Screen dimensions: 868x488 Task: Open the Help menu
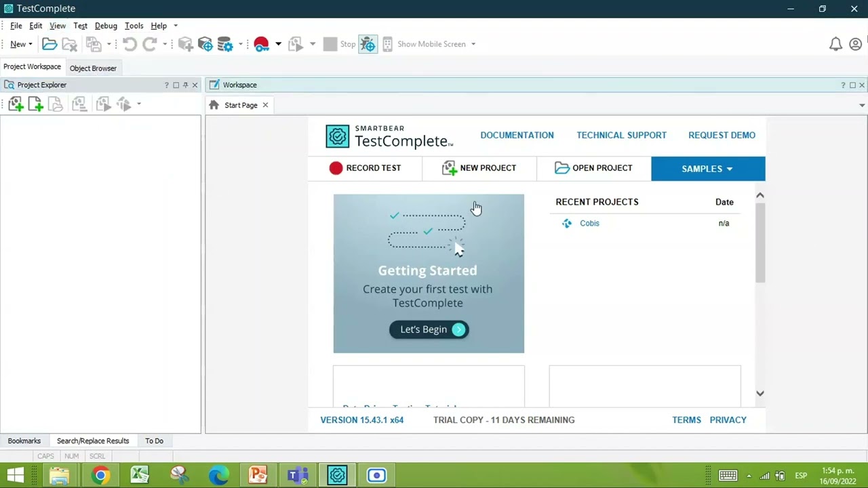point(159,26)
